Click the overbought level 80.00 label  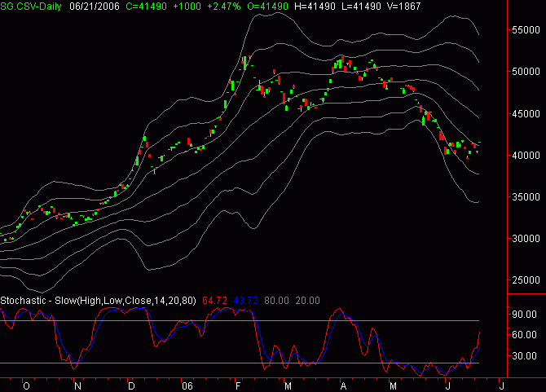click(x=276, y=301)
